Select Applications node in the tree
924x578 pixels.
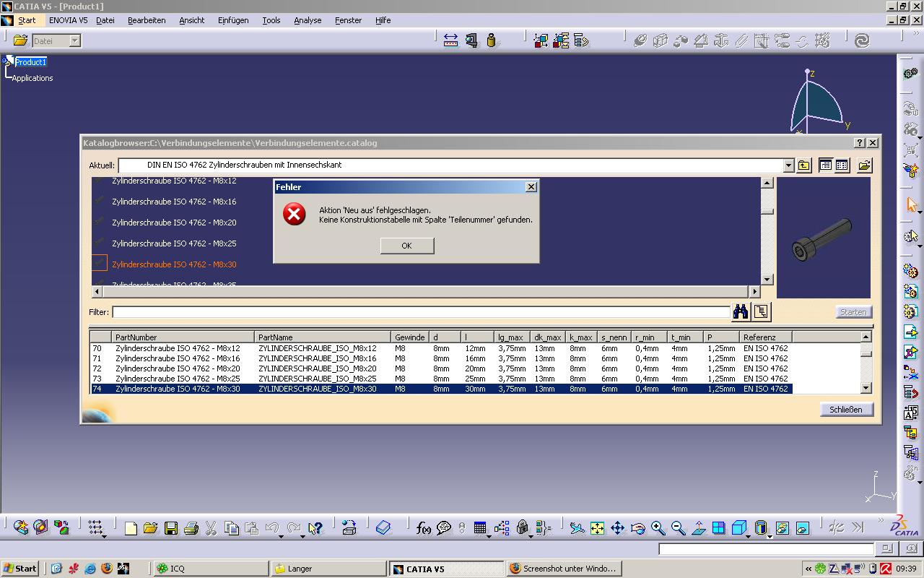coord(32,78)
